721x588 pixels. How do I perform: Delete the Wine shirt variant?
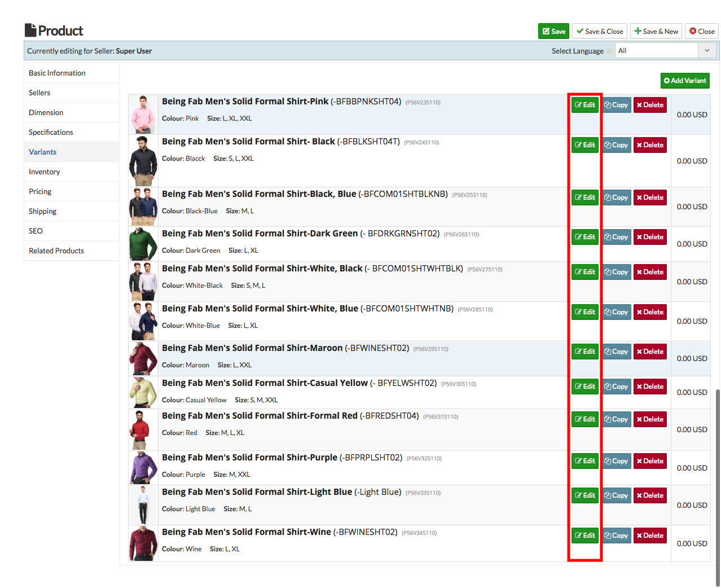[x=650, y=536]
